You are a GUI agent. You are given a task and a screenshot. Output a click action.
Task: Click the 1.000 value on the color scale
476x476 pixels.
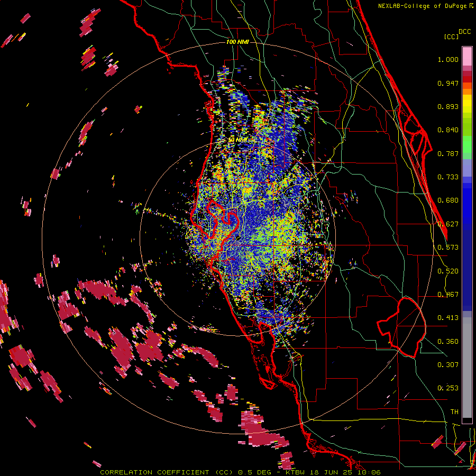point(448,59)
